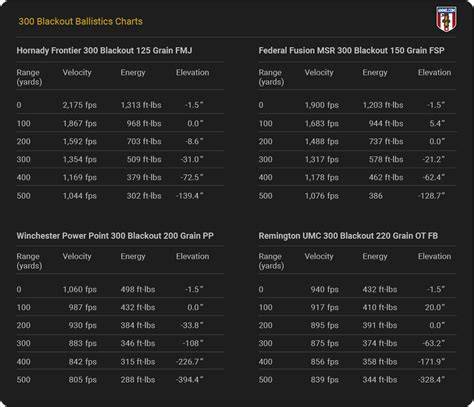Click the -139.4" elevation value

click(x=190, y=196)
